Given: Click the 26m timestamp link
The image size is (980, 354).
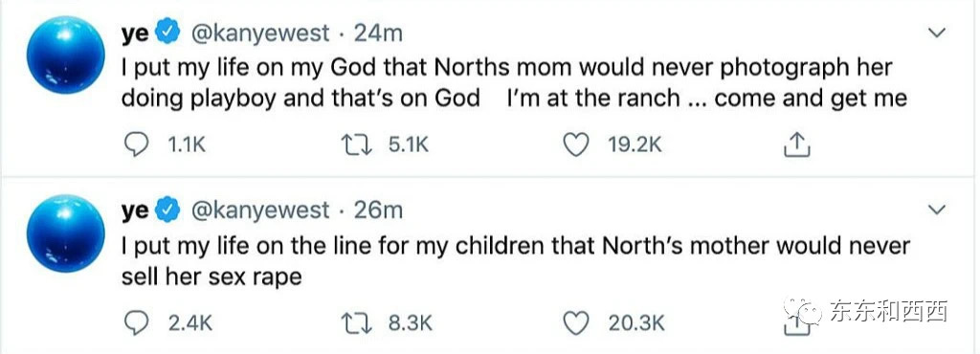Looking at the screenshot, I should [x=378, y=211].
